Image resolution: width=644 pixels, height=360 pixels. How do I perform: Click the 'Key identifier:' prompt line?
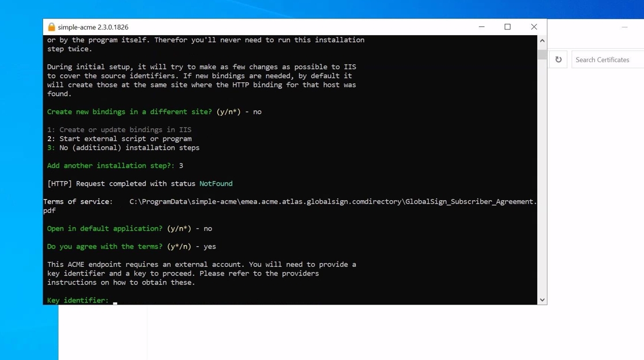78,300
